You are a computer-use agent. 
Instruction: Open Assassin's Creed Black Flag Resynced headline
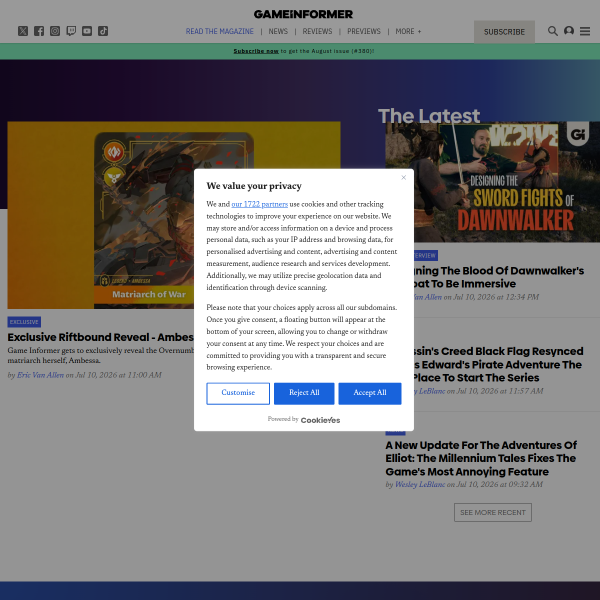point(498,364)
